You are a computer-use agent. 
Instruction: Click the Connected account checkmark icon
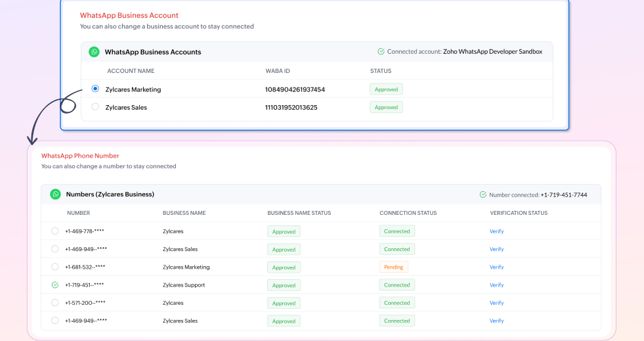(381, 51)
